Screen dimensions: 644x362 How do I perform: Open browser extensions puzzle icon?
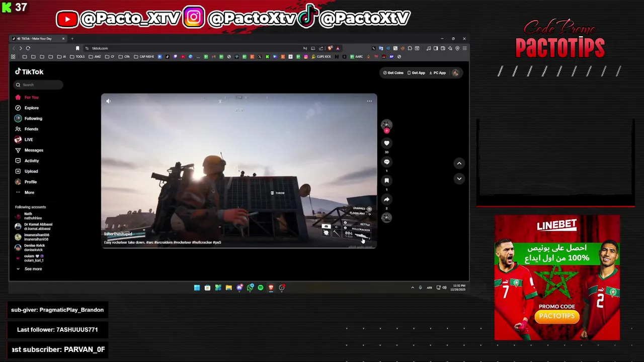(410, 48)
